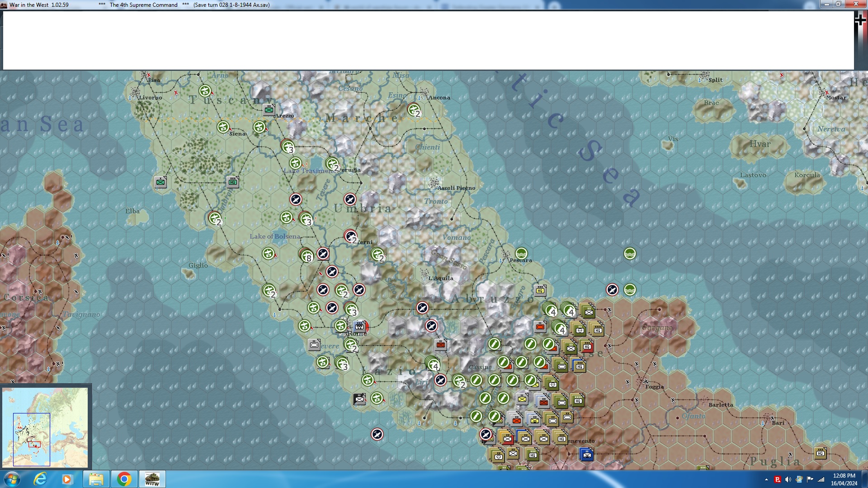Open the clock showing 12:08 PM
The height and width of the screenshot is (488, 868).
[x=844, y=479]
